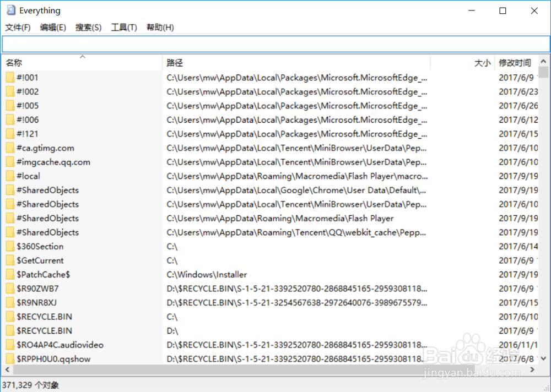Click the 2017/6/26 modified date cell
This screenshot has width=551, height=392.
pos(518,106)
